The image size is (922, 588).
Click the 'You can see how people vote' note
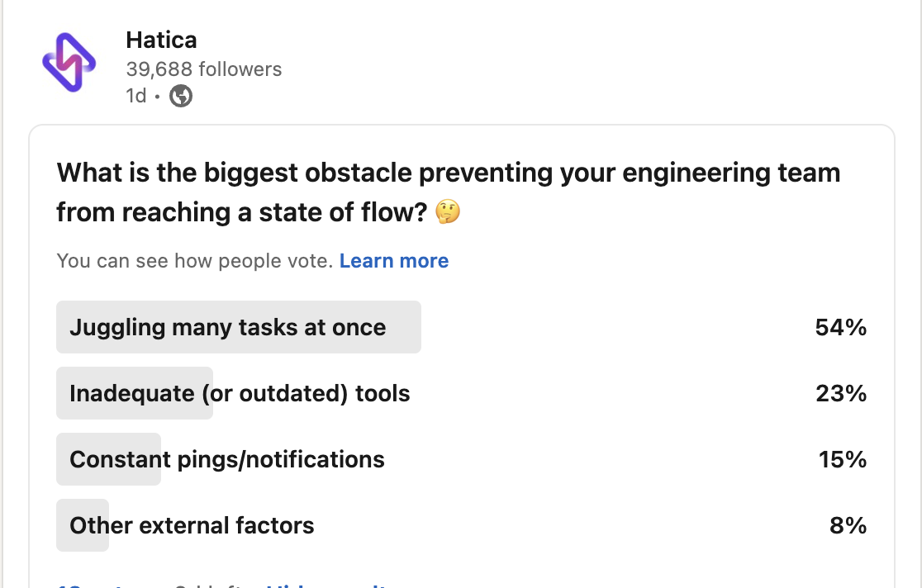pyautogui.click(x=194, y=261)
